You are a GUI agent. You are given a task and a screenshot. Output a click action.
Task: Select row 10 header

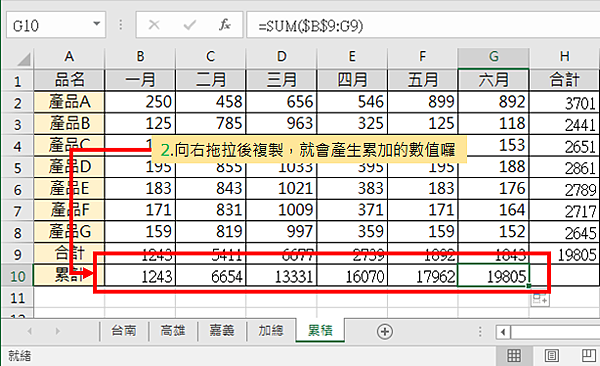point(18,276)
